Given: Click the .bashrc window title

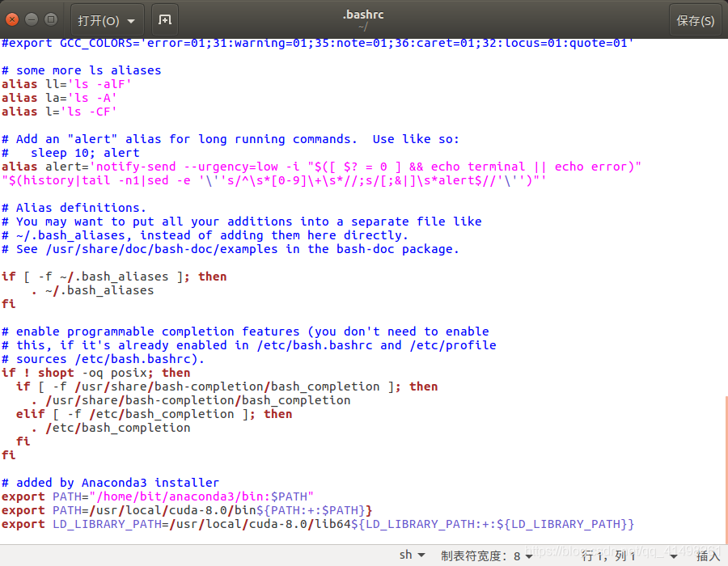Looking at the screenshot, I should [363, 15].
